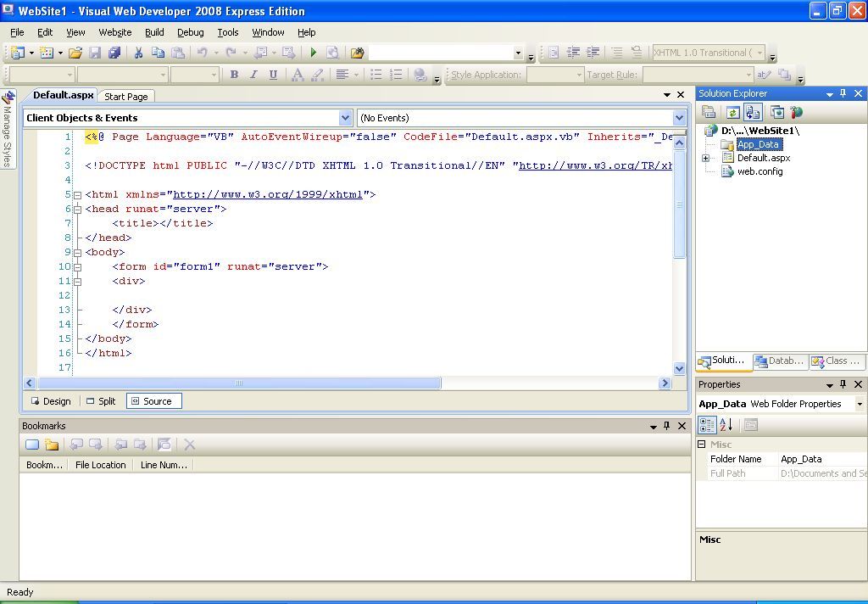Viewport: 868px width, 604px height.
Task: Click the Increase Indent icon in the HTML toolbar
Action: point(593,53)
